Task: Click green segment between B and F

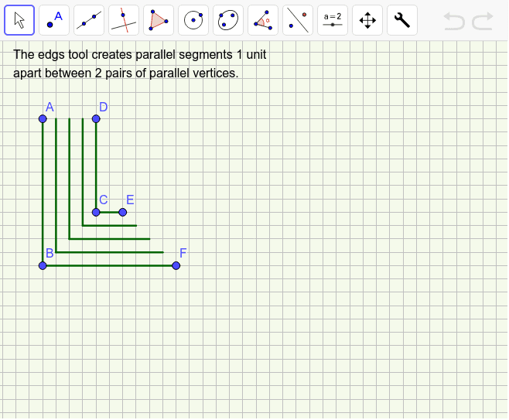Action: coord(109,265)
